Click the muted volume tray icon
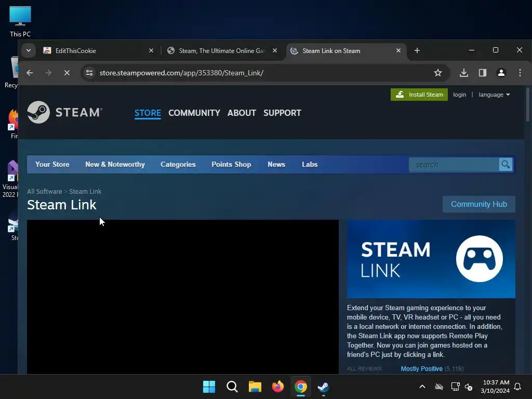This screenshot has width=532, height=399. [x=469, y=387]
